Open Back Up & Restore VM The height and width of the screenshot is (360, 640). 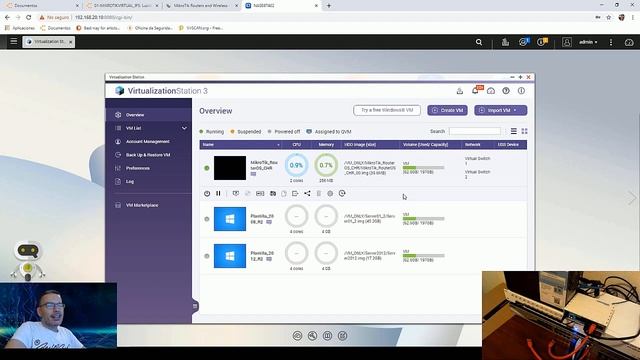click(149, 155)
